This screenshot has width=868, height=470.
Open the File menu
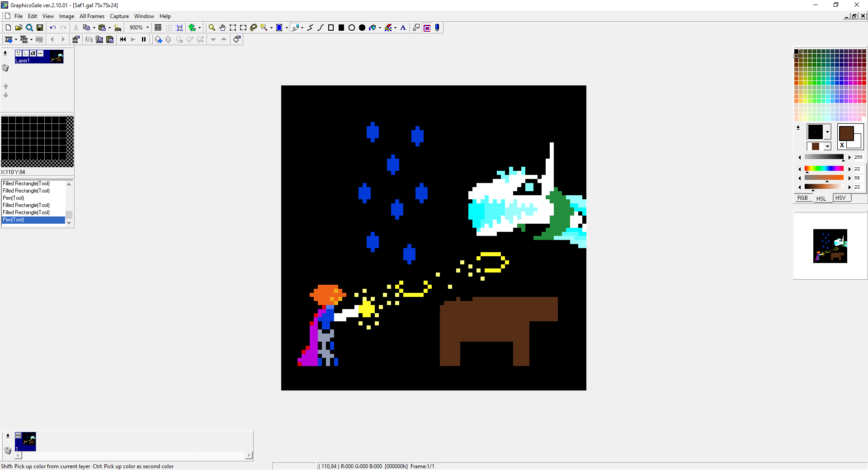coord(19,16)
